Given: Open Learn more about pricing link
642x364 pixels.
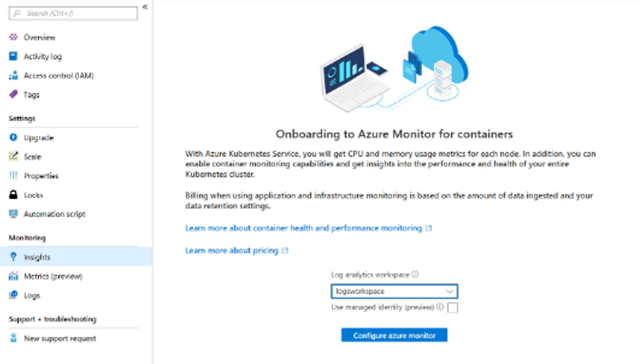Looking at the screenshot, I should (232, 250).
